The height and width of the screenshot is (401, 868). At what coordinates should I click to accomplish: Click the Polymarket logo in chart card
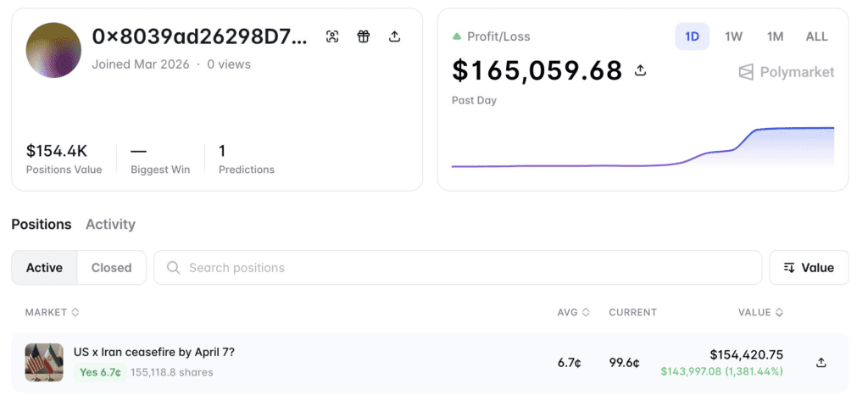click(x=786, y=72)
